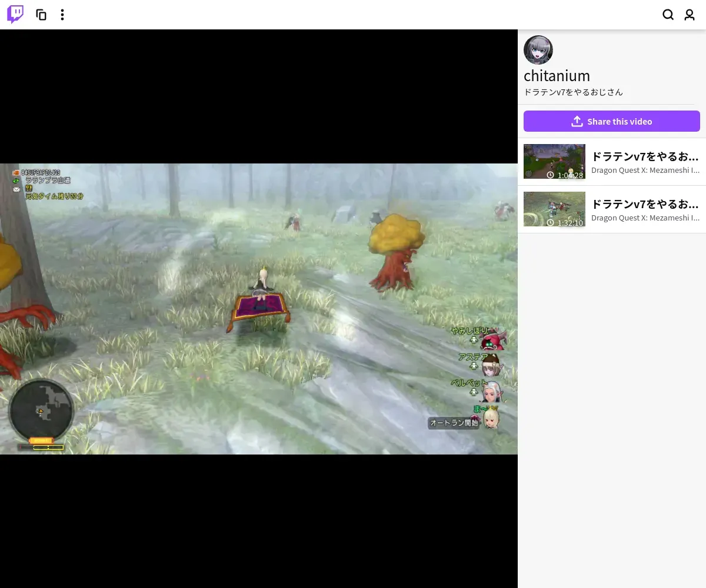
Task: Open the chitanium channel name
Action: 557,76
